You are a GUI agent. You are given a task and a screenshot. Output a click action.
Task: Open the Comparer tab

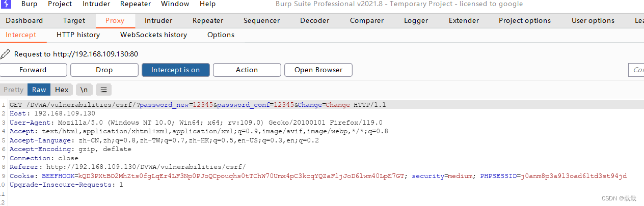(367, 21)
